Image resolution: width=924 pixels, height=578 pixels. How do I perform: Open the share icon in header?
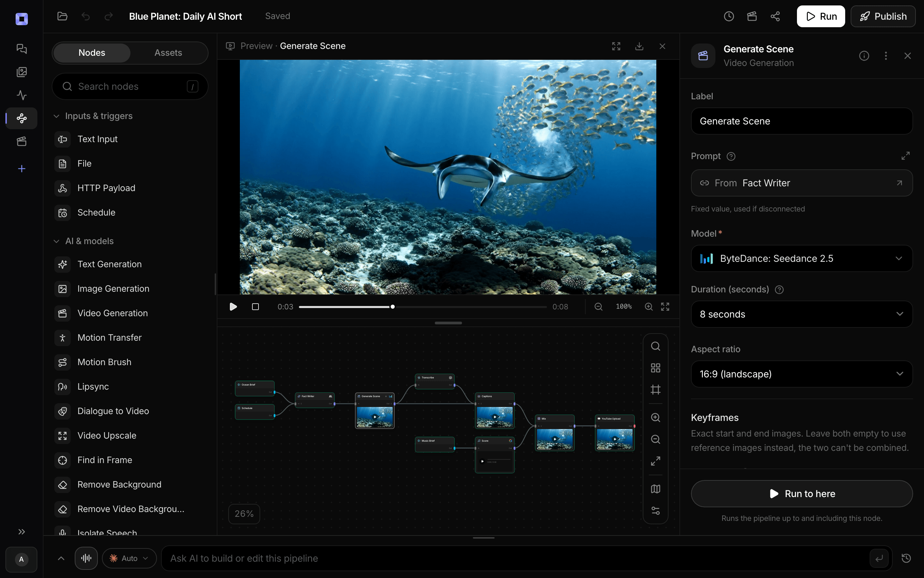point(775,16)
